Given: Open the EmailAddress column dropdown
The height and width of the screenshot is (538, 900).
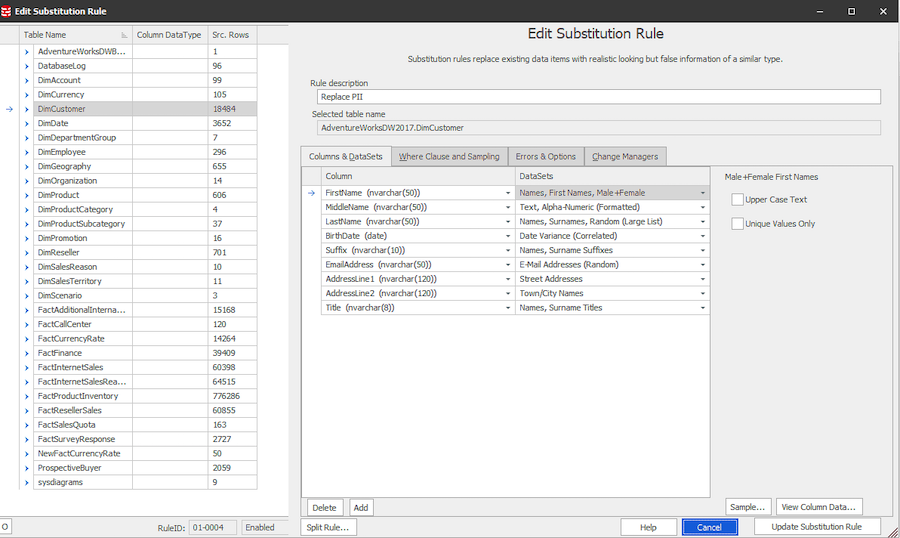Looking at the screenshot, I should coord(508,265).
